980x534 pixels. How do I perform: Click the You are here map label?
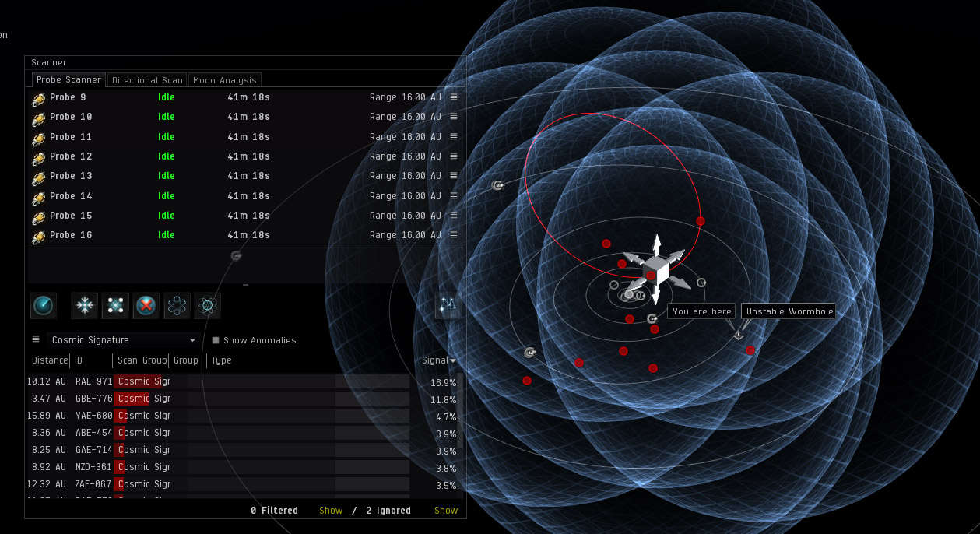701,311
